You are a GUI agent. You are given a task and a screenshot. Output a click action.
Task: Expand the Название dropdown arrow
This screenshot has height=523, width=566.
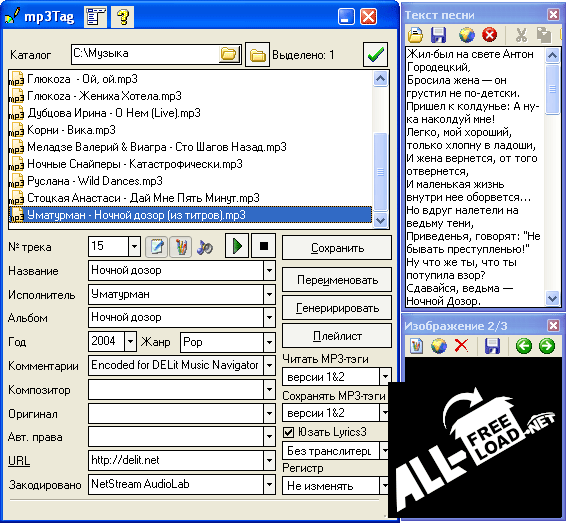coord(269,270)
